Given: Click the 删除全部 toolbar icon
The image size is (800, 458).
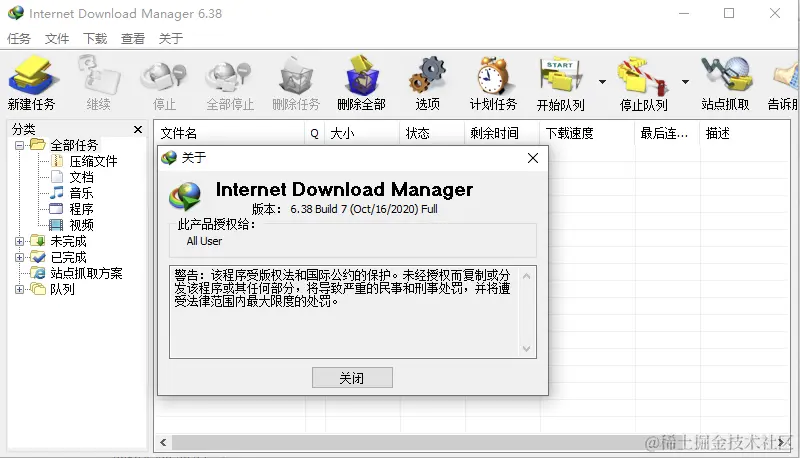Looking at the screenshot, I should tap(361, 84).
